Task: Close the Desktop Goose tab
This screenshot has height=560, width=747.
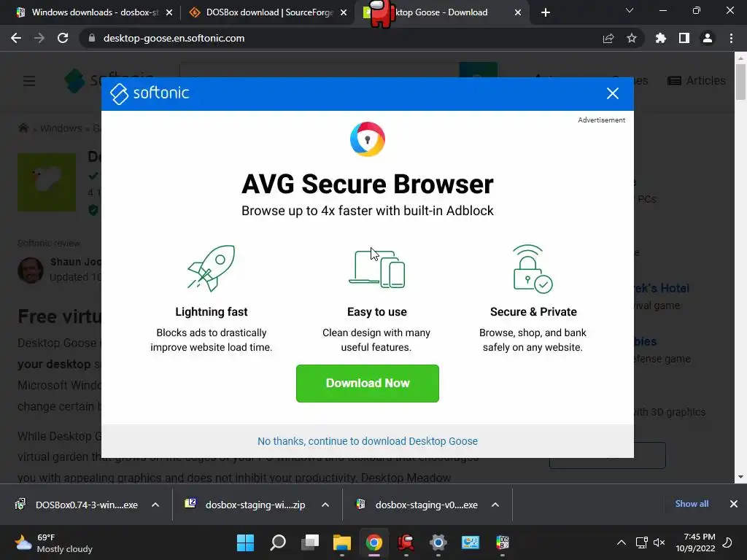Action: point(518,12)
